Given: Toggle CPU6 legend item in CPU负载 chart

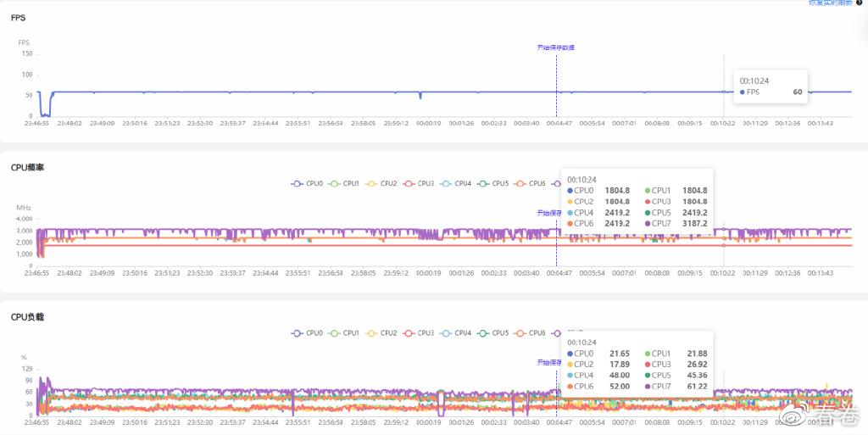Looking at the screenshot, I should [x=521, y=333].
